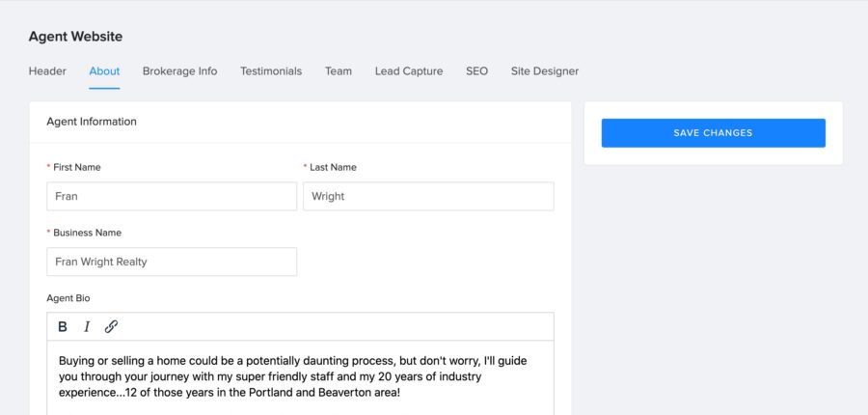Switch to the Lead Capture tab
The width and height of the screenshot is (868, 415).
point(409,70)
